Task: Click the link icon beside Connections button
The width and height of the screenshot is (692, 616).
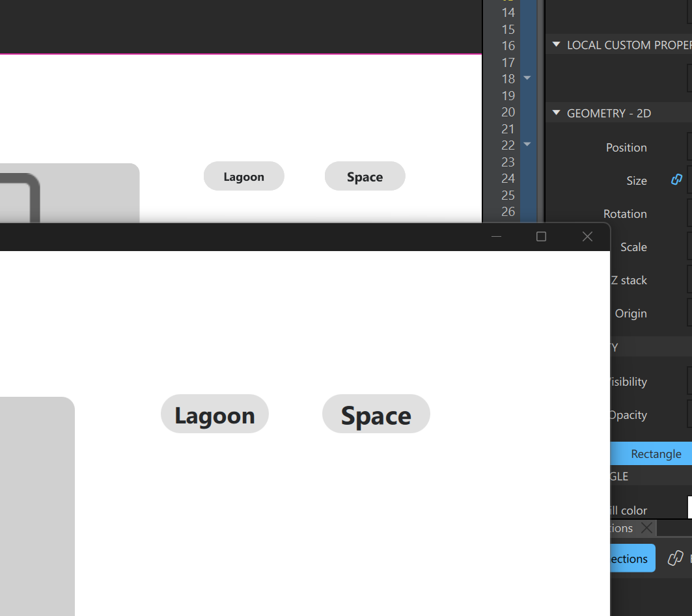Action: (675, 558)
